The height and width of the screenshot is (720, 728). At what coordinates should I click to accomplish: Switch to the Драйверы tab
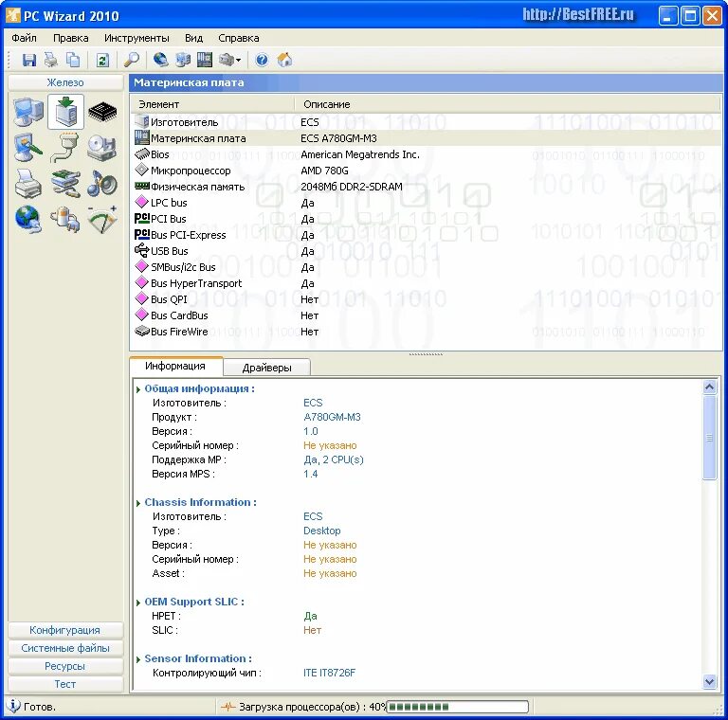pyautogui.click(x=267, y=368)
